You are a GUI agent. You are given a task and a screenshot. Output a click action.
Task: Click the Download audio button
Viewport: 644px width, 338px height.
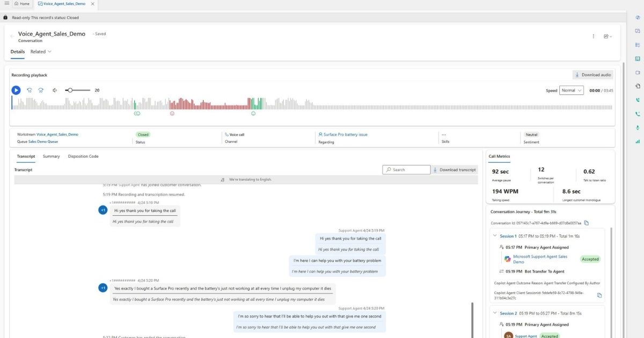coord(593,75)
